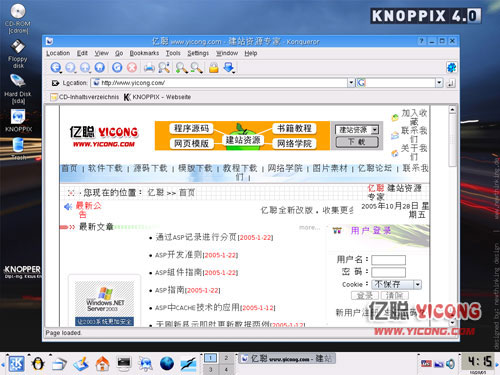The height and width of the screenshot is (375, 500).
Task: Go up one level with Up icon
Action: [85, 68]
